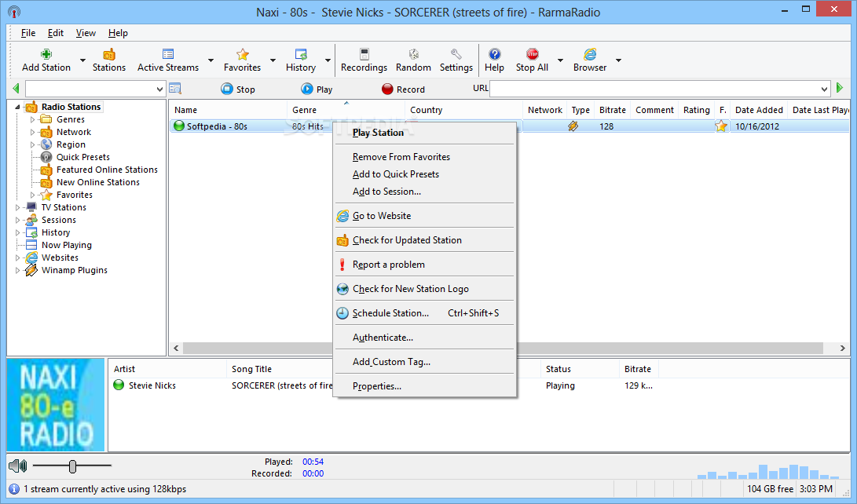Click Add to Session... entry
The height and width of the screenshot is (504, 857).
(x=425, y=192)
